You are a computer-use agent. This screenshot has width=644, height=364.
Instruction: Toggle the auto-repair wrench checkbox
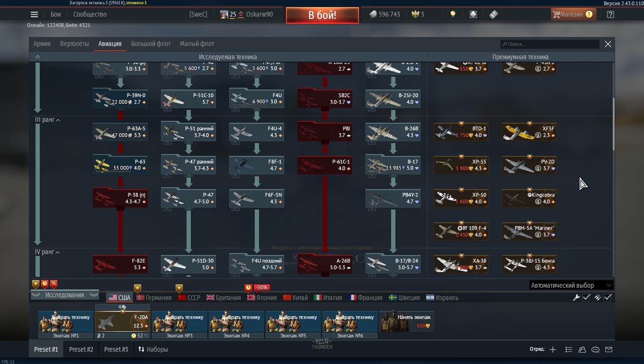586,298
